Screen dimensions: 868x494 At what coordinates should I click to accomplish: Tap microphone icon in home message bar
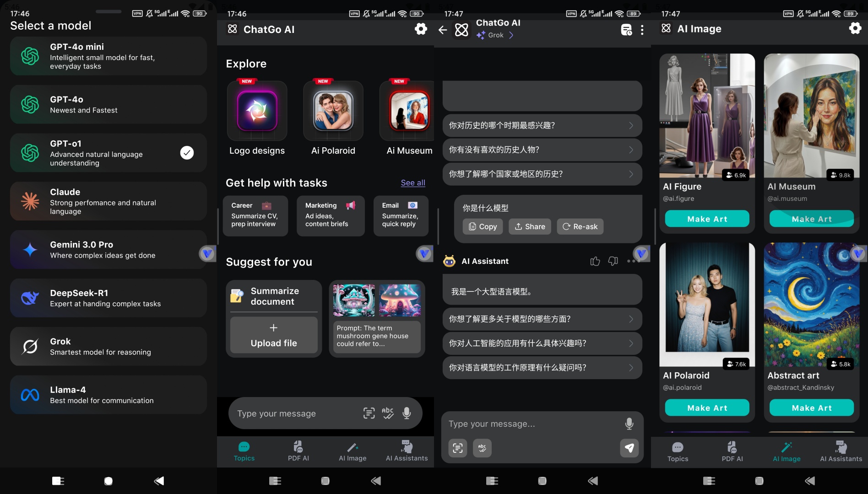pos(407,413)
